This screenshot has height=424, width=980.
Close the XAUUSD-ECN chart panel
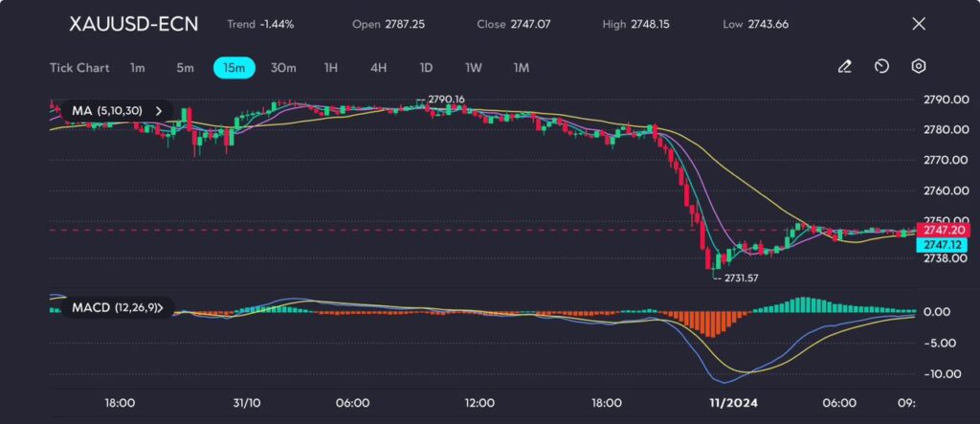(x=919, y=24)
